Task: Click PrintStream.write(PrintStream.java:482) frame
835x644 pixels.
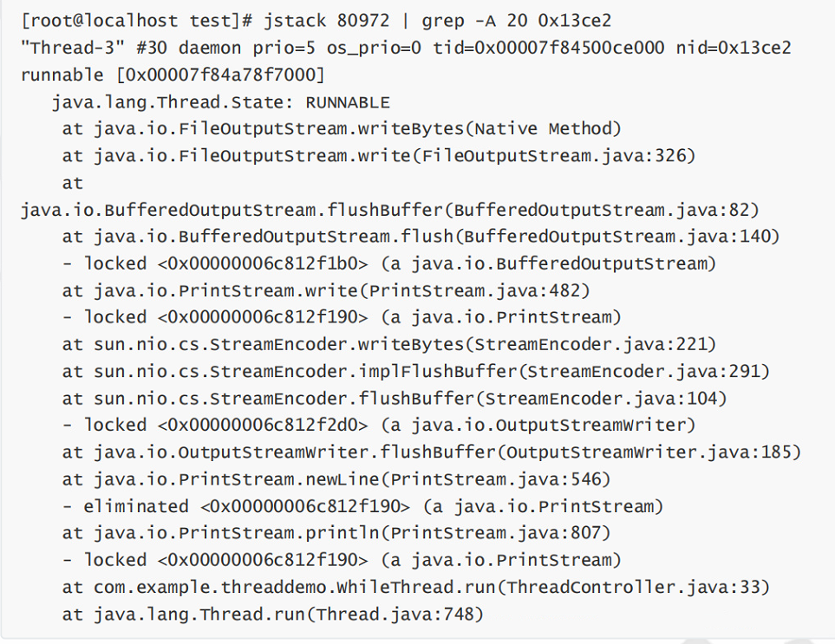Action: (x=326, y=290)
